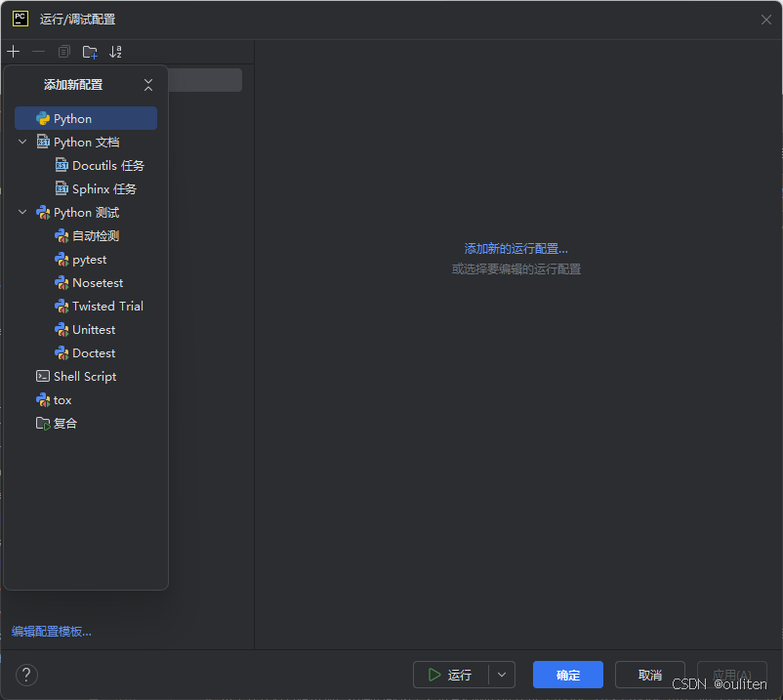The height and width of the screenshot is (700, 783).
Task: Click the plus add configuration icon
Action: [x=14, y=52]
